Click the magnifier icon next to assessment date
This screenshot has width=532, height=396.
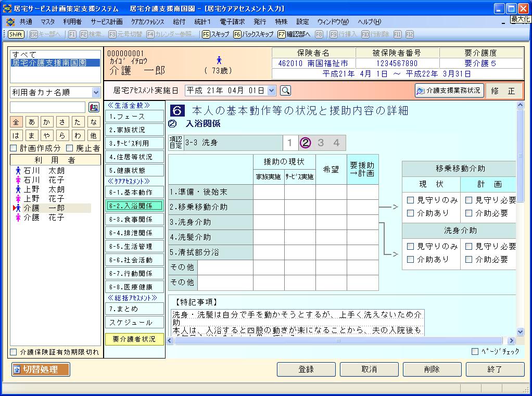(x=285, y=91)
